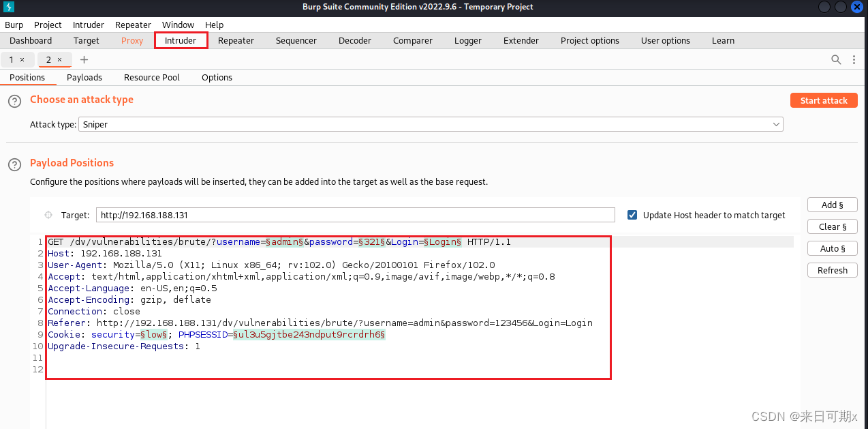
Task: Click the §low§ security cookie marker
Action: (154, 334)
